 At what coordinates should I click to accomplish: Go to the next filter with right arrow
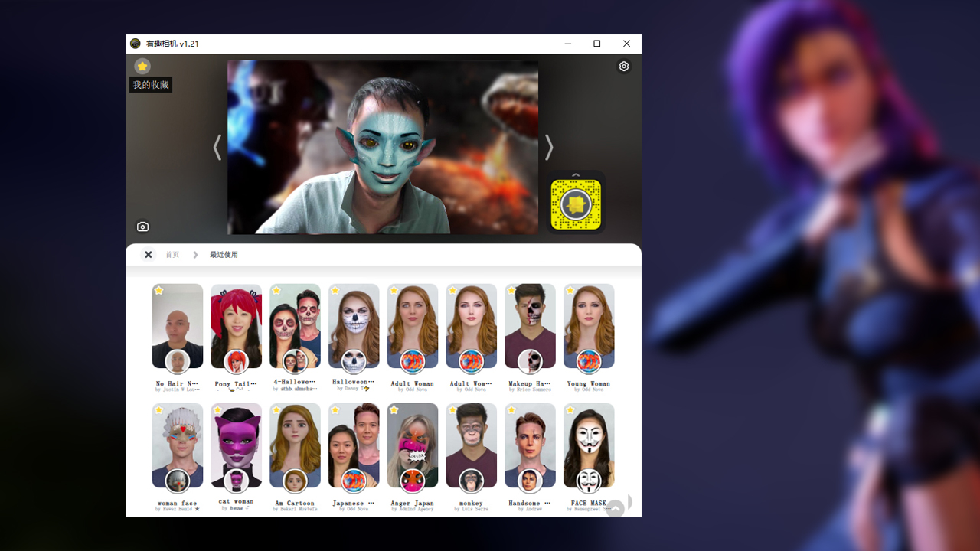(x=548, y=148)
